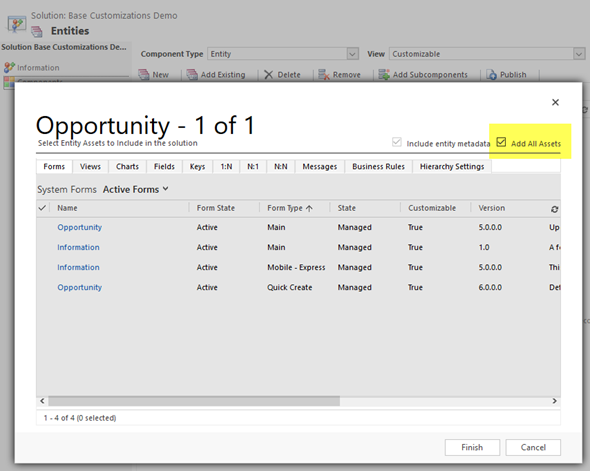Screen dimensions: 590x471
Task: Click the Publish toolbar icon
Action: click(x=491, y=74)
